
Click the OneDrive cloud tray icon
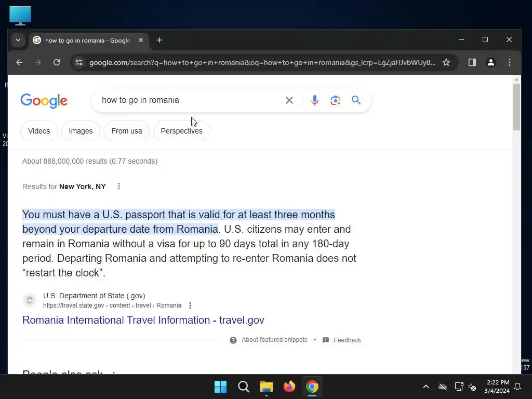443,387
